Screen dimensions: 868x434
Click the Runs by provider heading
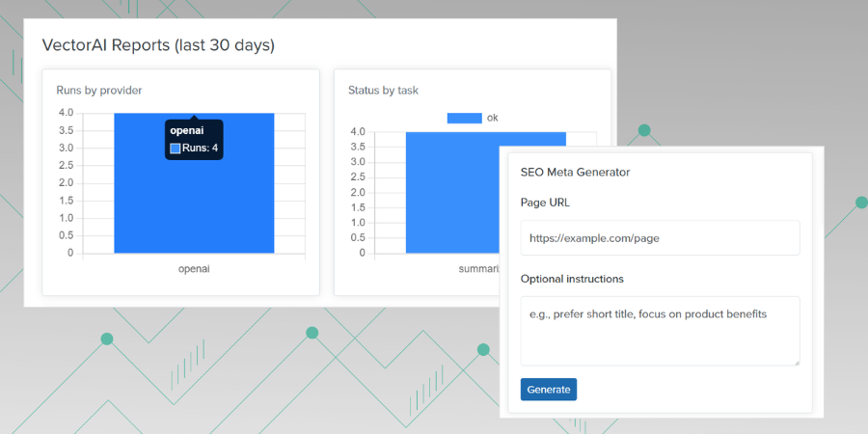coord(99,91)
